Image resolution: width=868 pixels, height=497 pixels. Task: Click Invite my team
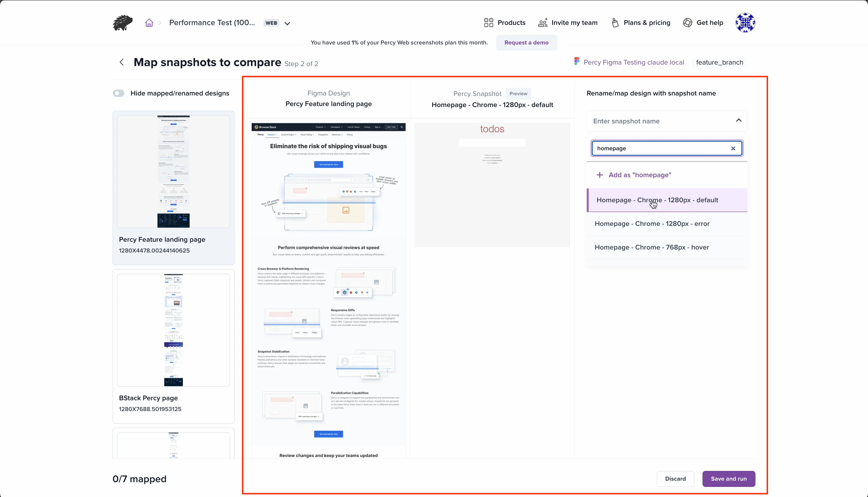pos(568,23)
